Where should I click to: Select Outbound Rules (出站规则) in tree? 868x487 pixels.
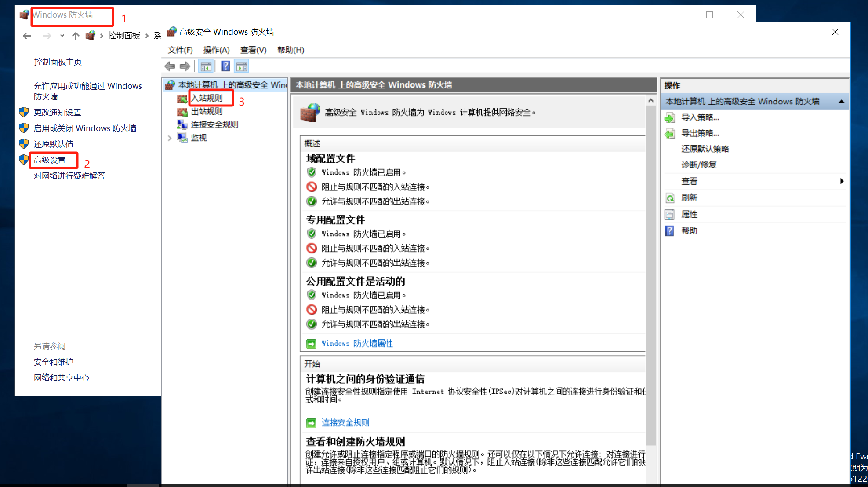207,111
